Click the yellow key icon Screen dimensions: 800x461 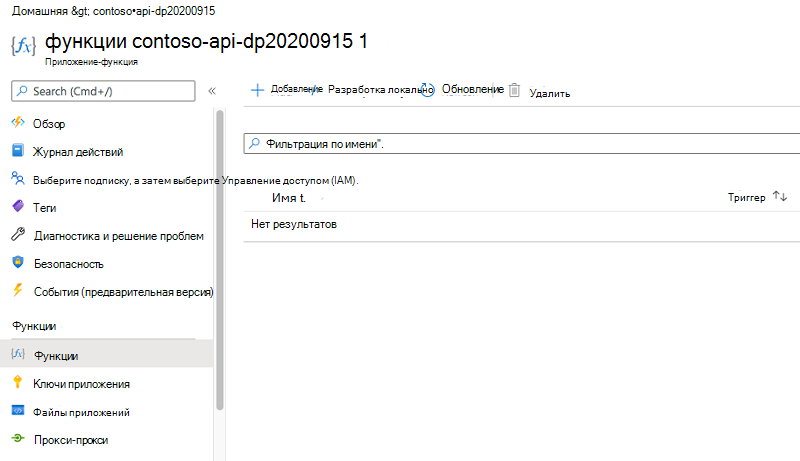point(18,382)
